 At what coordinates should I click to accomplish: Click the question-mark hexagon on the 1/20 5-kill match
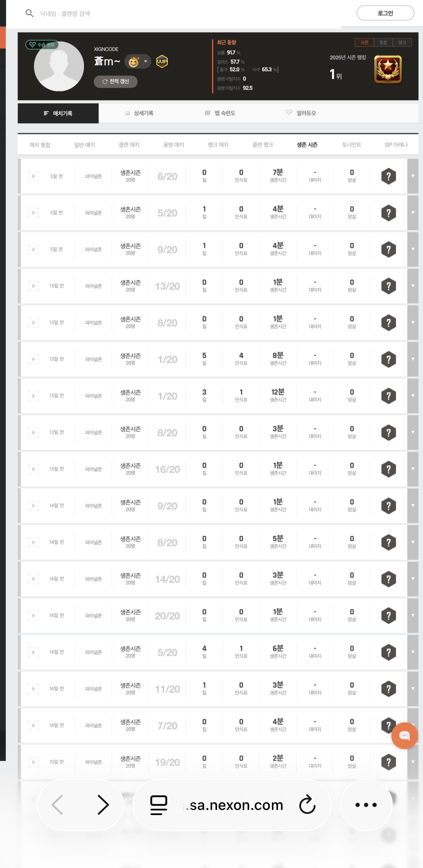point(388,359)
